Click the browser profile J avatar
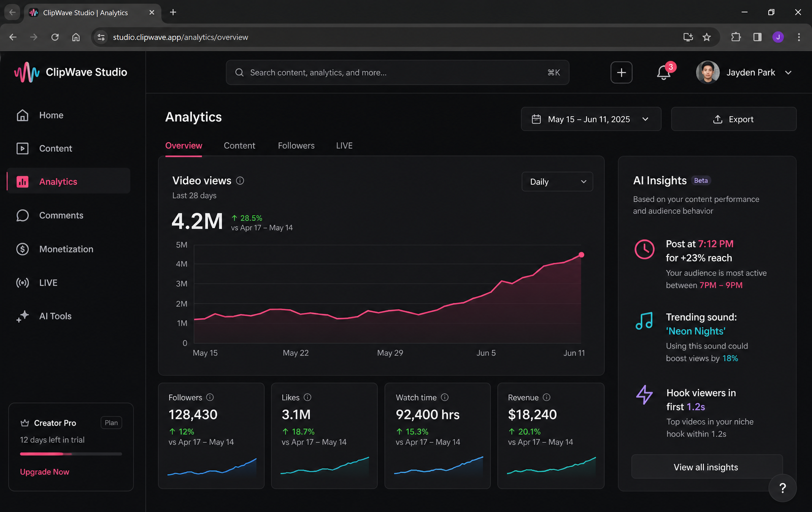This screenshot has width=812, height=512. pos(778,37)
